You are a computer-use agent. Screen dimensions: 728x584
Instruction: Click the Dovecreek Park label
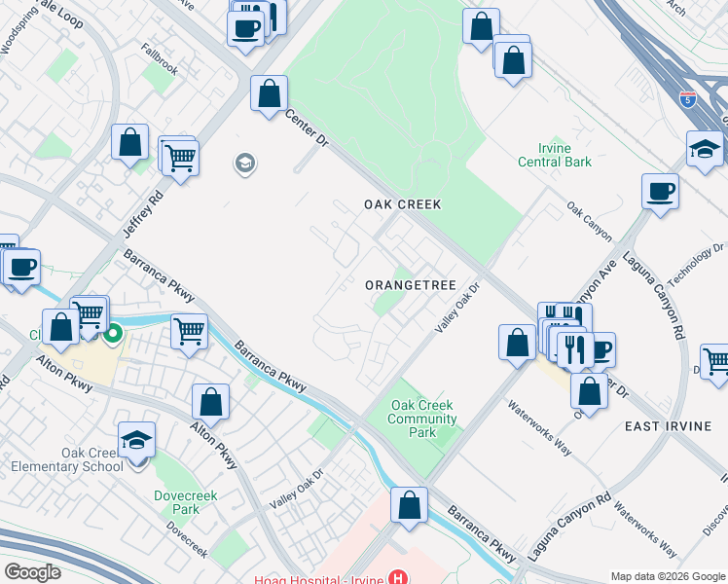coord(186,502)
